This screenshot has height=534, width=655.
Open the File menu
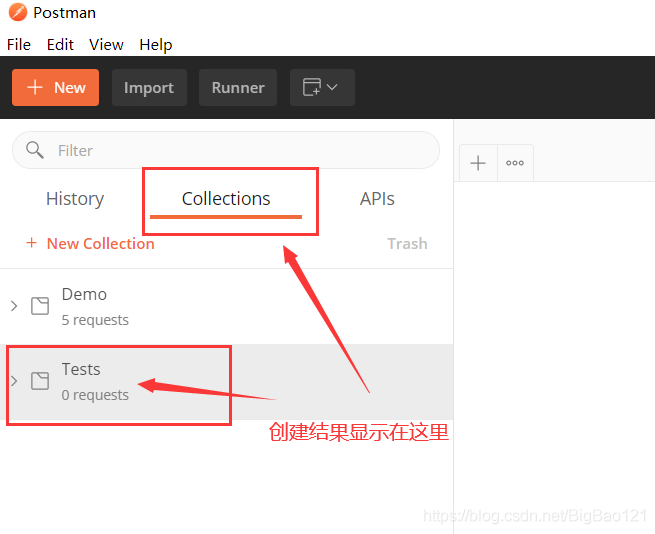click(x=19, y=44)
